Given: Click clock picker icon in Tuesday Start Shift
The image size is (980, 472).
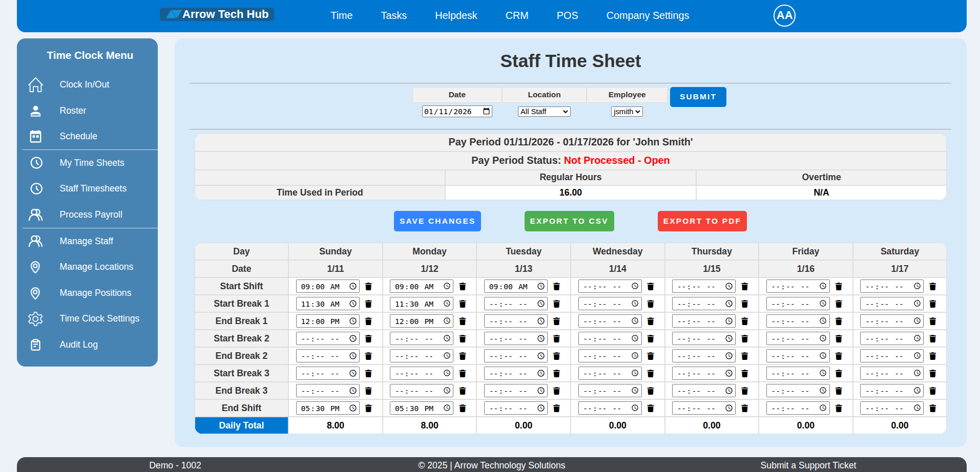Looking at the screenshot, I should click(x=540, y=287).
